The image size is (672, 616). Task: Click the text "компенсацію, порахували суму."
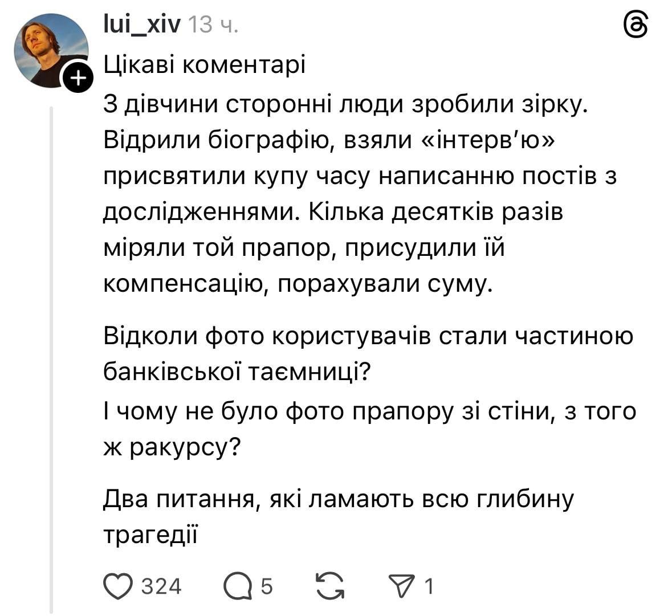(297, 284)
